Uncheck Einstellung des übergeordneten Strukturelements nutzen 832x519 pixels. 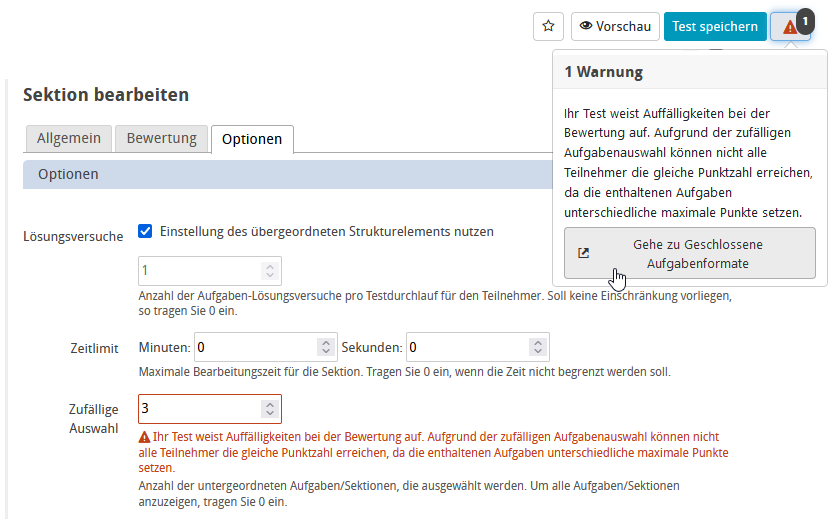146,231
